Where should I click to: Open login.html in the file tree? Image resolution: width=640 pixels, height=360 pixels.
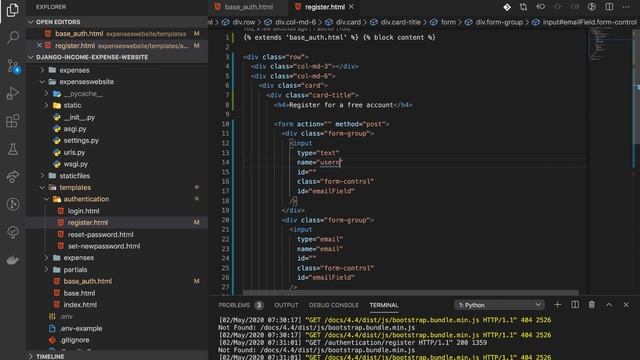click(x=83, y=211)
